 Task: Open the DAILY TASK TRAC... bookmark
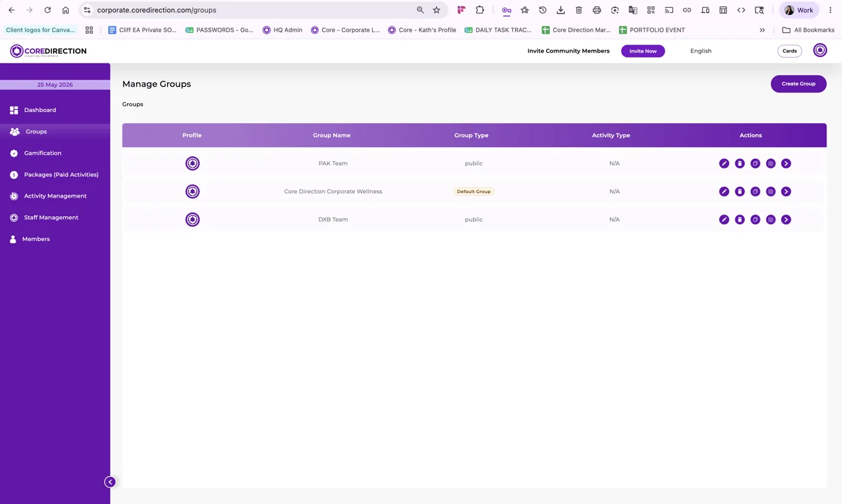(498, 30)
